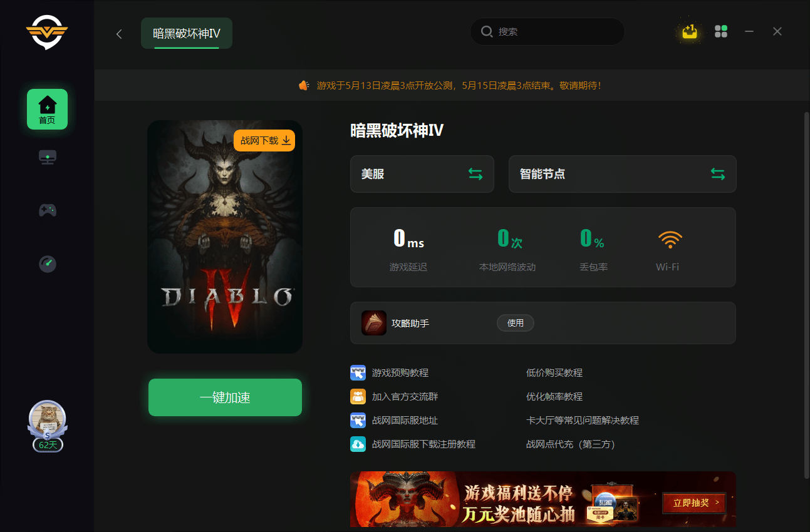
Task: Select the 暗黑破坏神IV tab
Action: pyautogui.click(x=187, y=33)
